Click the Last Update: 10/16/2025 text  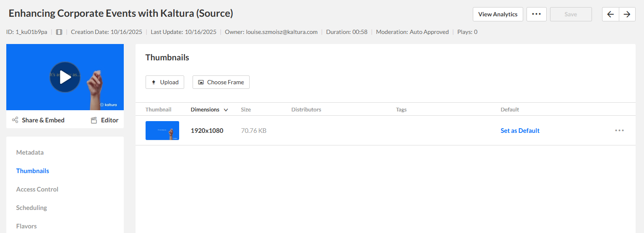[x=184, y=32]
